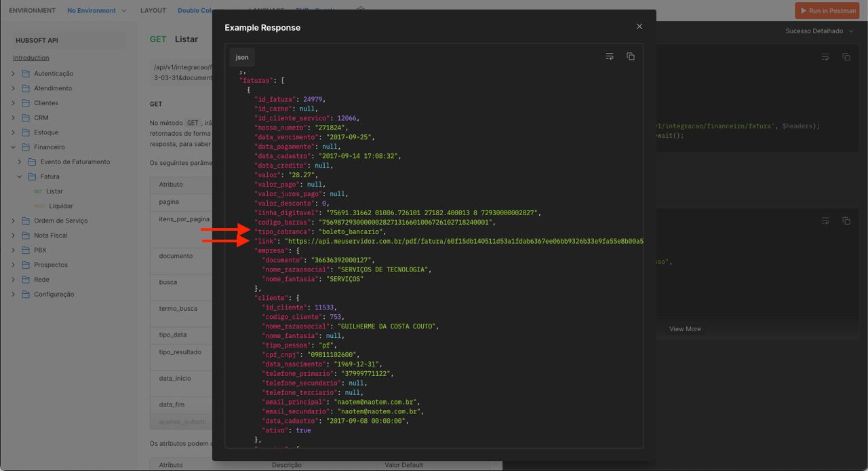Open the No Environment dropdown
Screen dimensions: 868x471
pyautogui.click(x=97, y=11)
